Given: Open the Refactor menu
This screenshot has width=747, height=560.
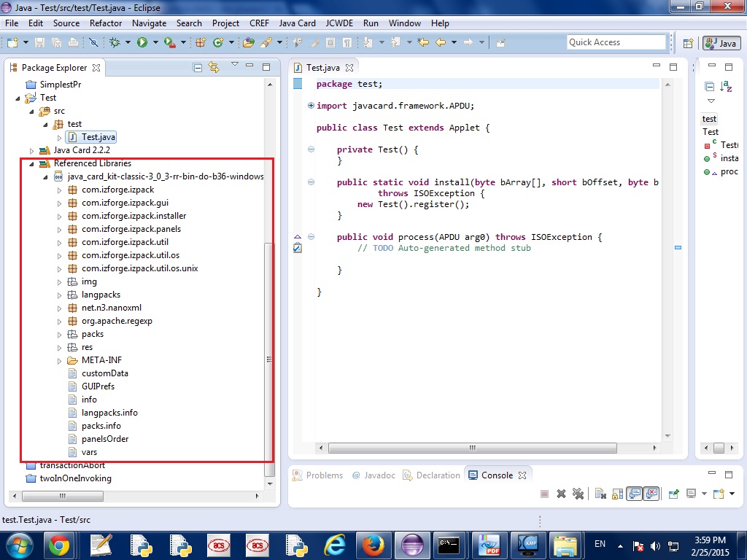Looking at the screenshot, I should [106, 23].
